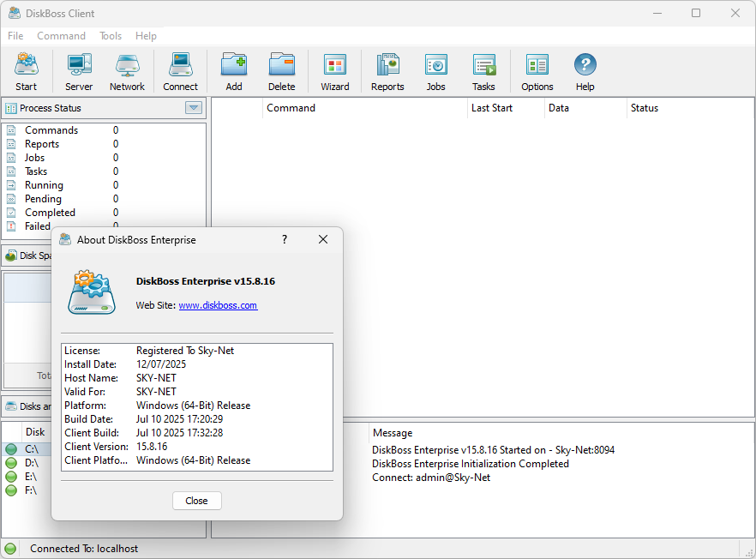
Task: Click the DiskBoss logo in About dialog
Action: [x=92, y=292]
